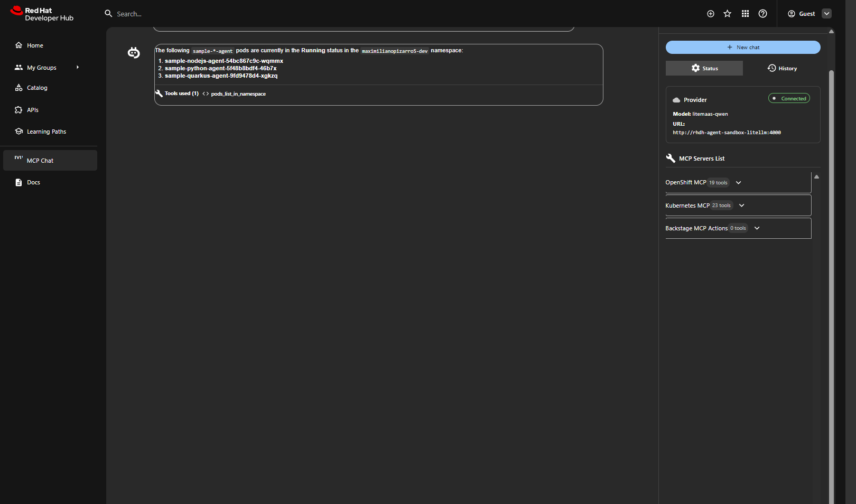Expand the OpenShift MCP server entry
Screen dimensions: 856x504
click(x=738, y=182)
